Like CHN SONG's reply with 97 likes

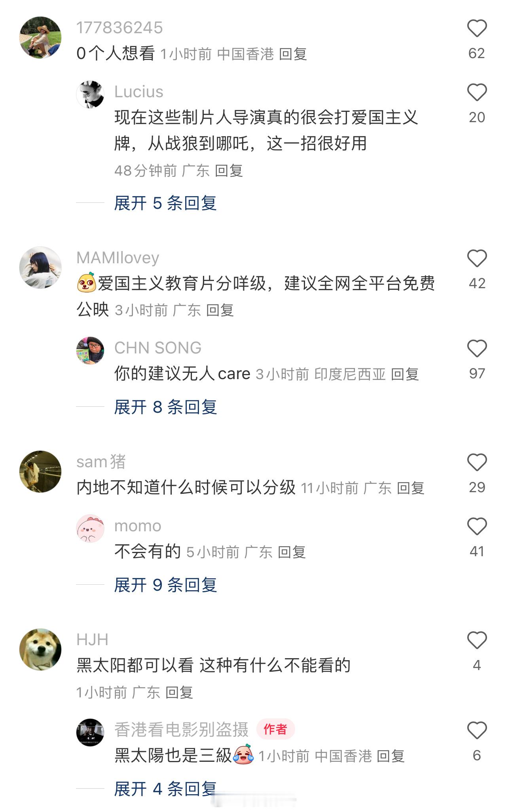[x=477, y=349]
